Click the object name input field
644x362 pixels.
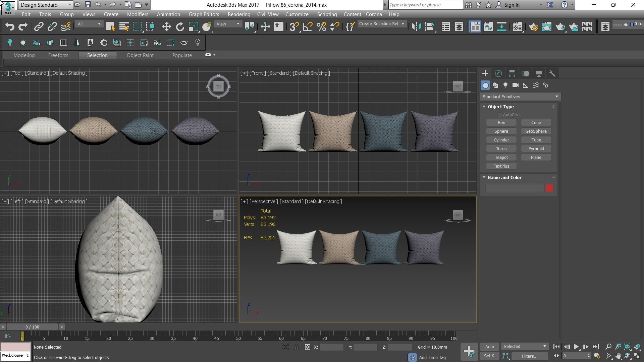tap(515, 188)
